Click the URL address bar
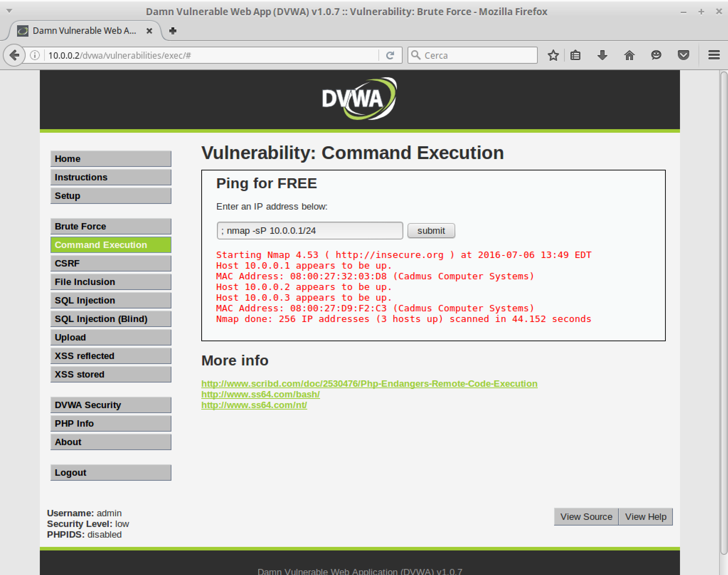 click(212, 55)
